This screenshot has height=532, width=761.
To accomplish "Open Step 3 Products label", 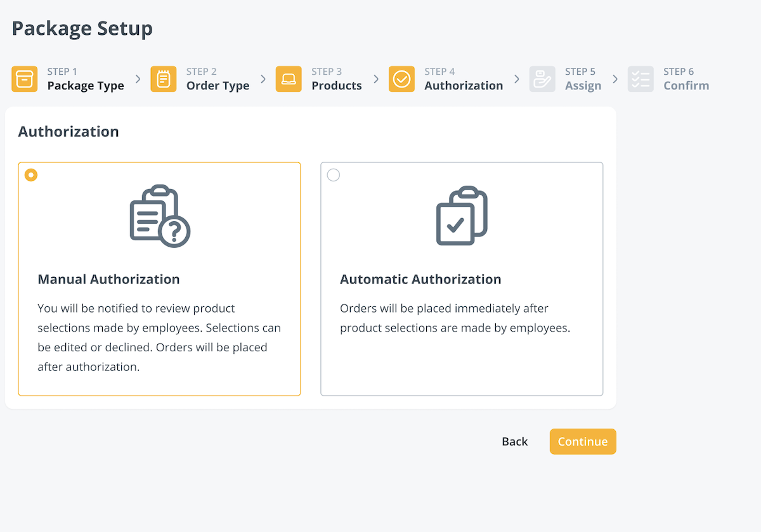I will (x=336, y=86).
